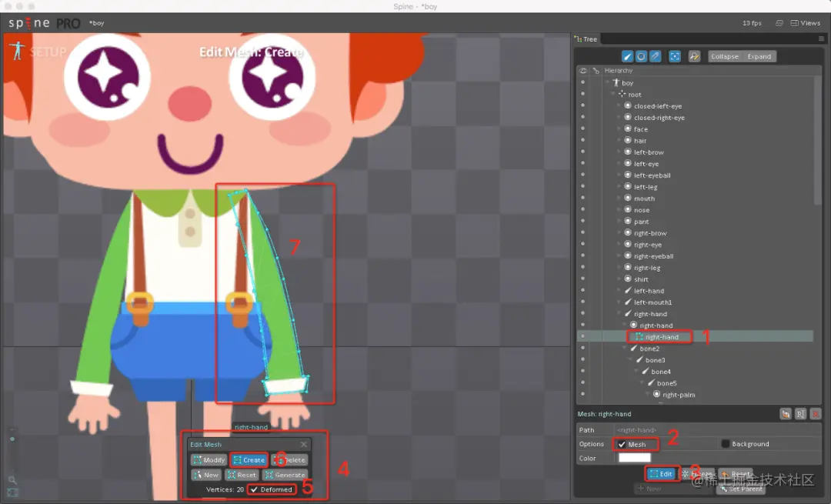Expand the left-mouth1 bone arrow
Image resolution: width=831 pixels, height=504 pixels.
[619, 302]
